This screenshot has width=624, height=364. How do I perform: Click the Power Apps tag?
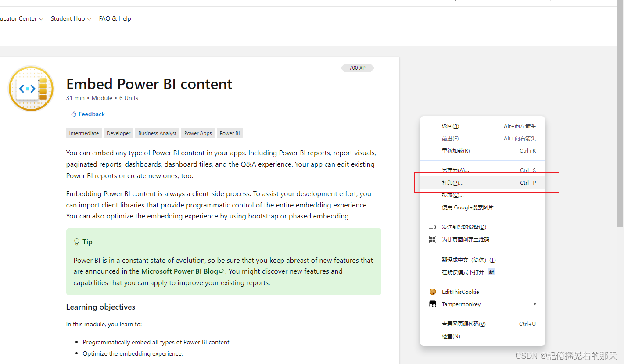[x=198, y=133]
